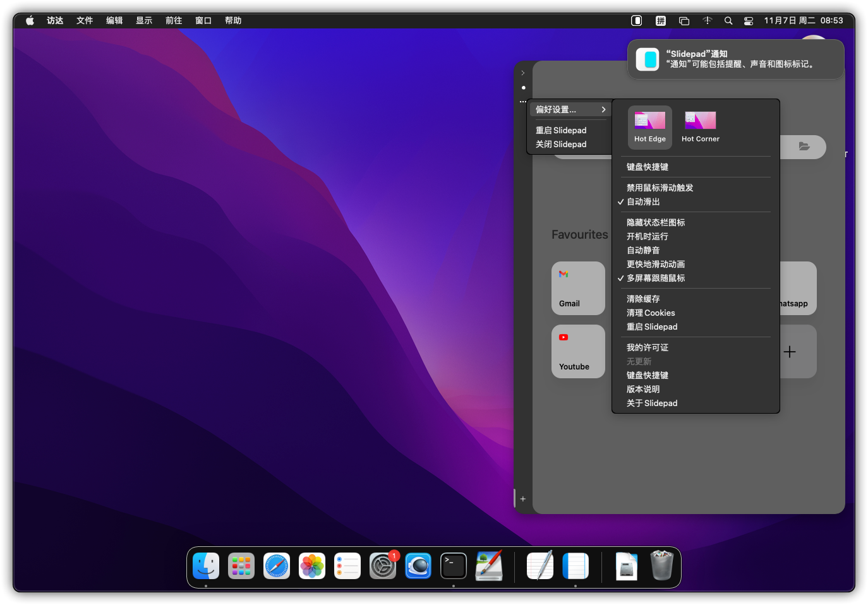Open the 前往 menu in menu bar
Viewport: 868px width, 605px height.
click(174, 20)
